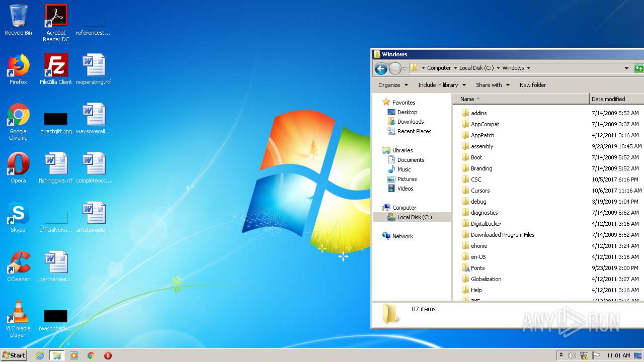Select the partnersea... document icon
Screen dimensions: 644x362
tap(56, 267)
